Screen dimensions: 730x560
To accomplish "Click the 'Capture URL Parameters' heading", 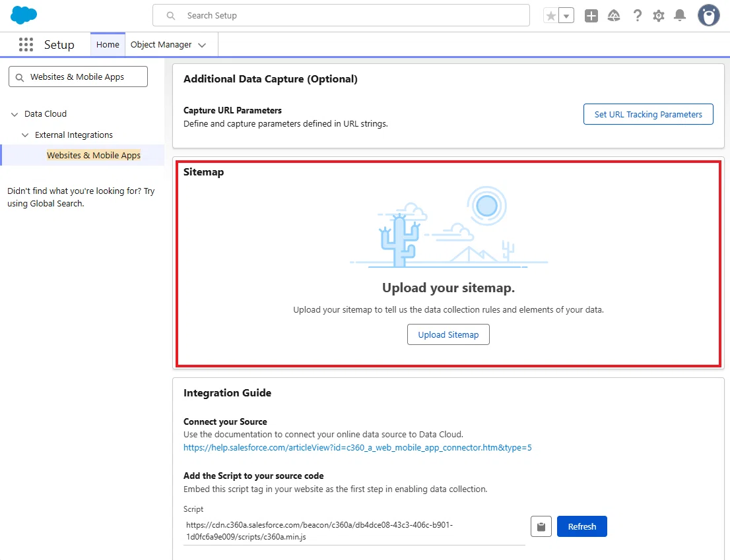I will [x=232, y=110].
